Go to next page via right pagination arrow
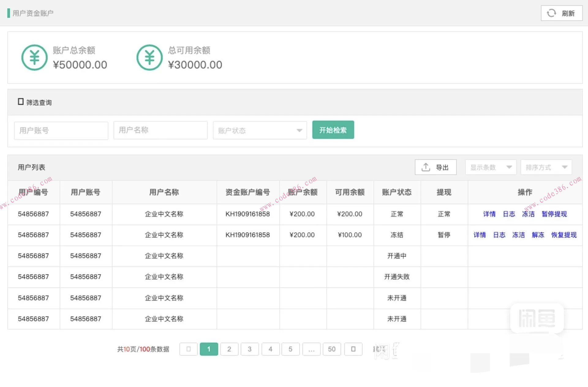Viewport: 588px width, 387px height. [x=353, y=349]
